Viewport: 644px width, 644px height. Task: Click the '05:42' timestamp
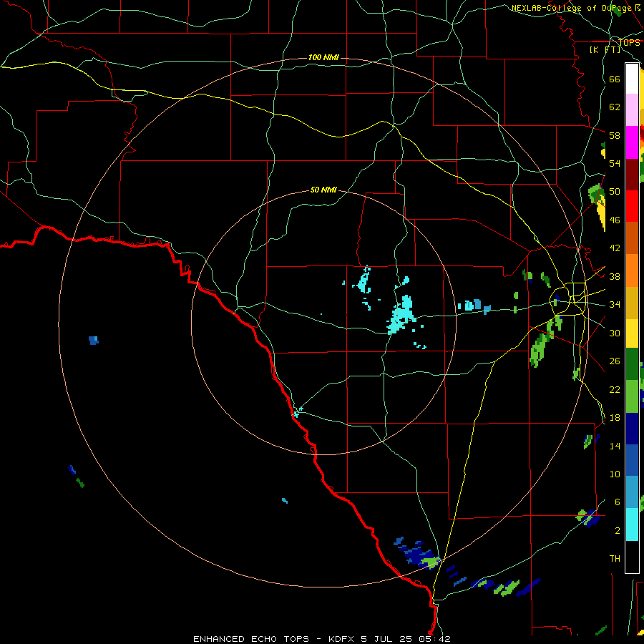tap(435, 639)
